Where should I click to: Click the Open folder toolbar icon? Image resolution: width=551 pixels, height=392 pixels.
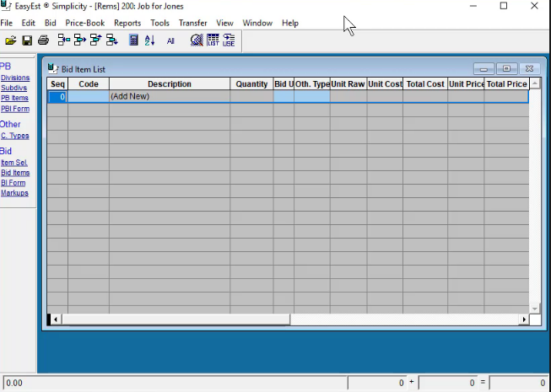click(x=10, y=40)
